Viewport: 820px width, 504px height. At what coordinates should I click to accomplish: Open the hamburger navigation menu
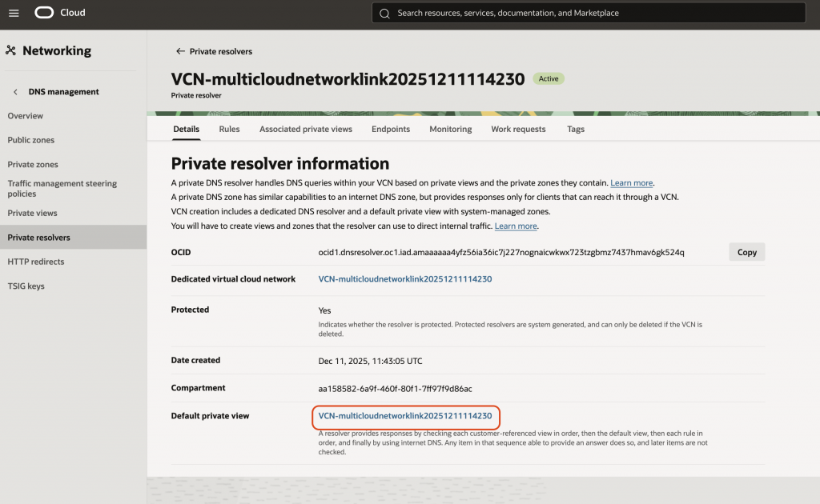tap(14, 13)
